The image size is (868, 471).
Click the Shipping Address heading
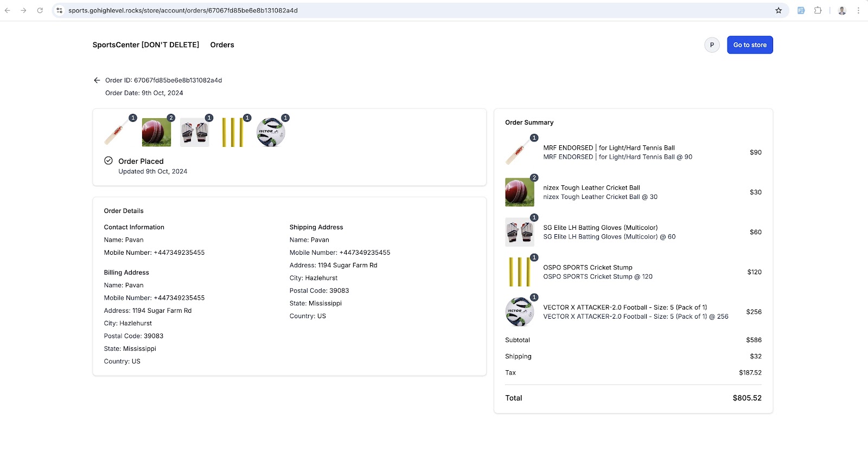(x=316, y=227)
